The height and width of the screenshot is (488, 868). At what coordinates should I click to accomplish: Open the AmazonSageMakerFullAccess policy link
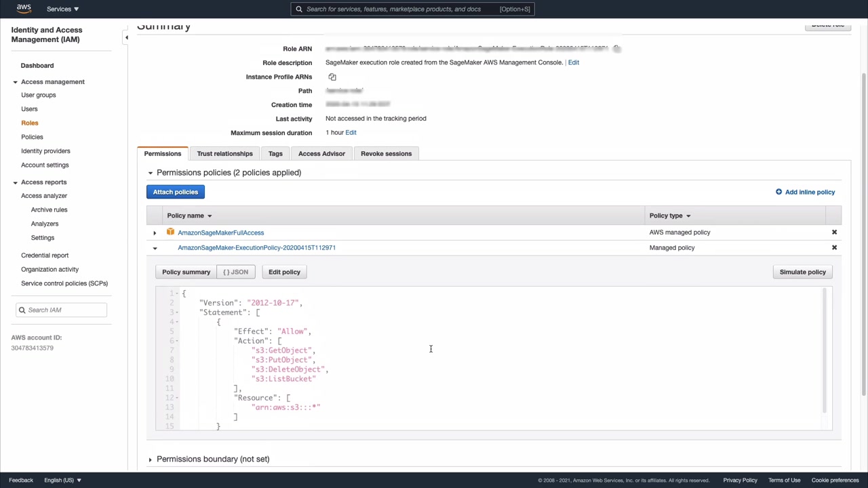pos(221,233)
